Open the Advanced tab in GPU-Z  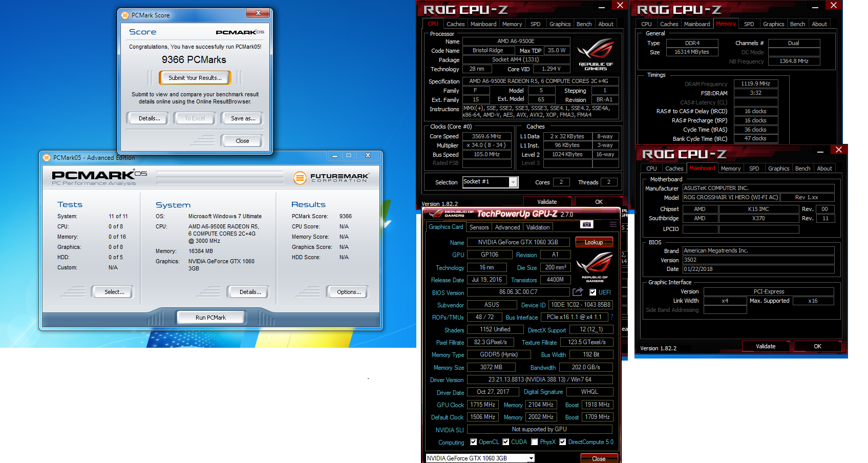tap(507, 227)
